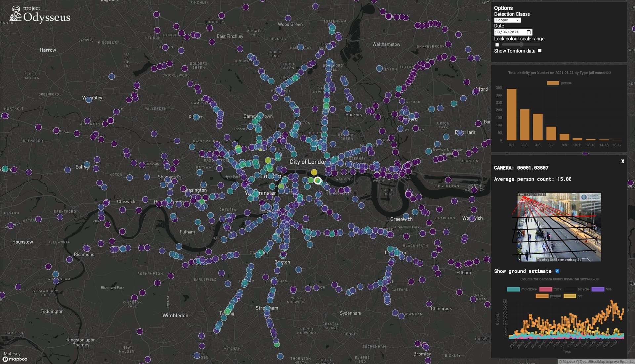This screenshot has height=364, width=635.
Task: Click the Mapbox attribution link
Action: (569, 362)
